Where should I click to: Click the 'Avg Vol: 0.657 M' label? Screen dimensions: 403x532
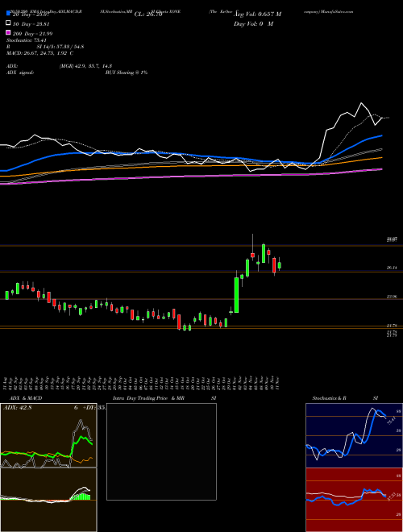(x=257, y=15)
